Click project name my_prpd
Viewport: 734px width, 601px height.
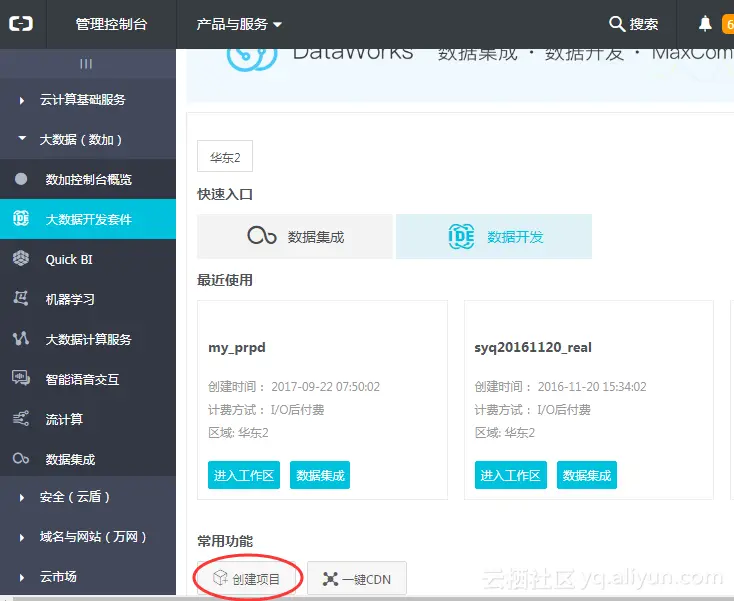point(237,347)
